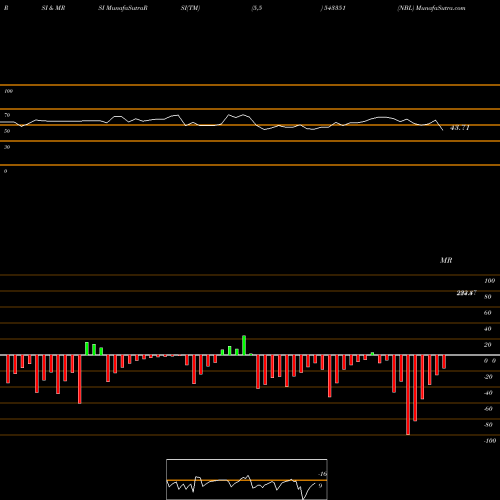Click the MR axis label -20
500x500 pixels.
coord(488,377)
